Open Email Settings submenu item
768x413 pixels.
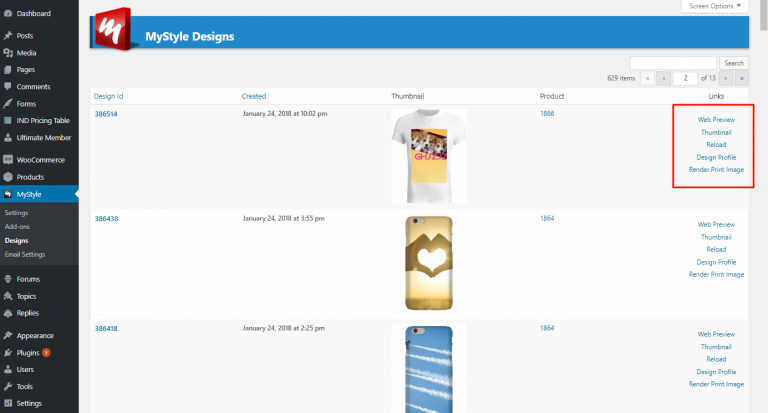[x=26, y=254]
